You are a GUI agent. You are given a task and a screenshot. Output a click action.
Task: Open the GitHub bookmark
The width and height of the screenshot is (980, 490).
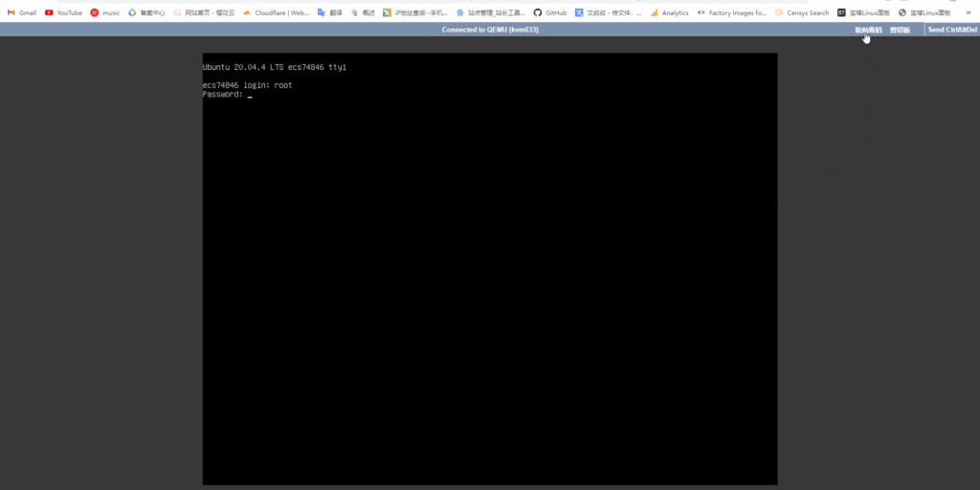[550, 12]
